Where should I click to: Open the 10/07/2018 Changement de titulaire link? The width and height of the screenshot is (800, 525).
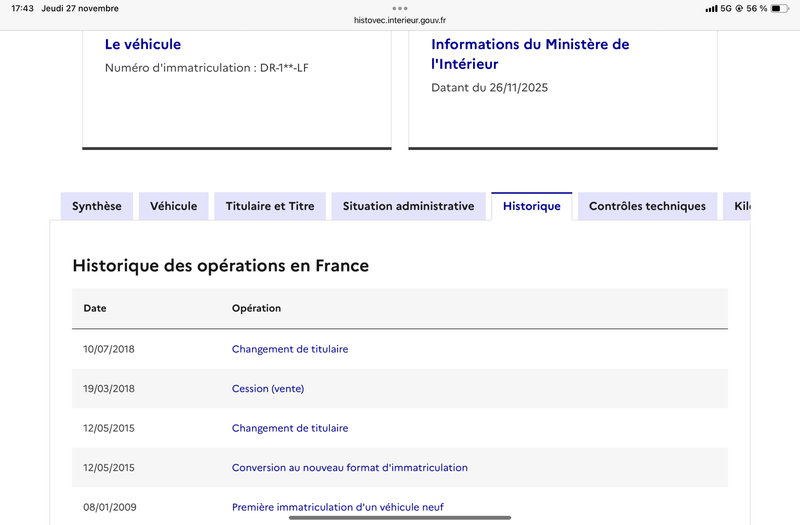[x=290, y=349]
